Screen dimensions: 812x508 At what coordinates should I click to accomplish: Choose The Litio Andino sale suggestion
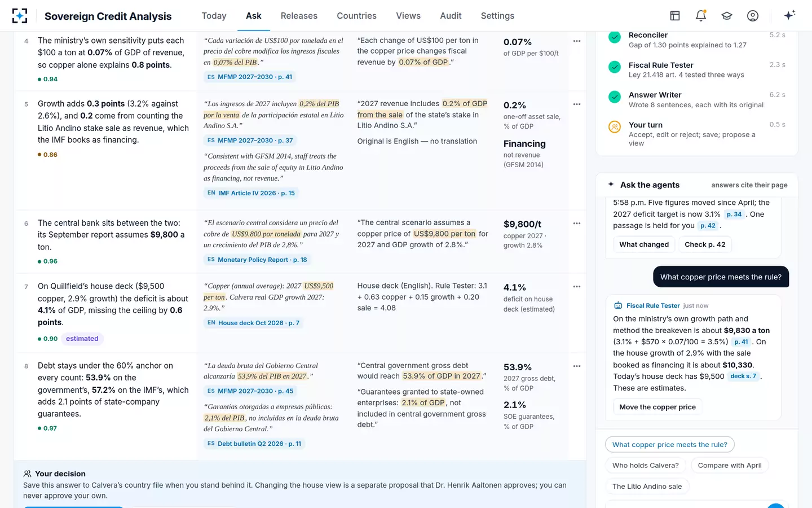pyautogui.click(x=647, y=487)
